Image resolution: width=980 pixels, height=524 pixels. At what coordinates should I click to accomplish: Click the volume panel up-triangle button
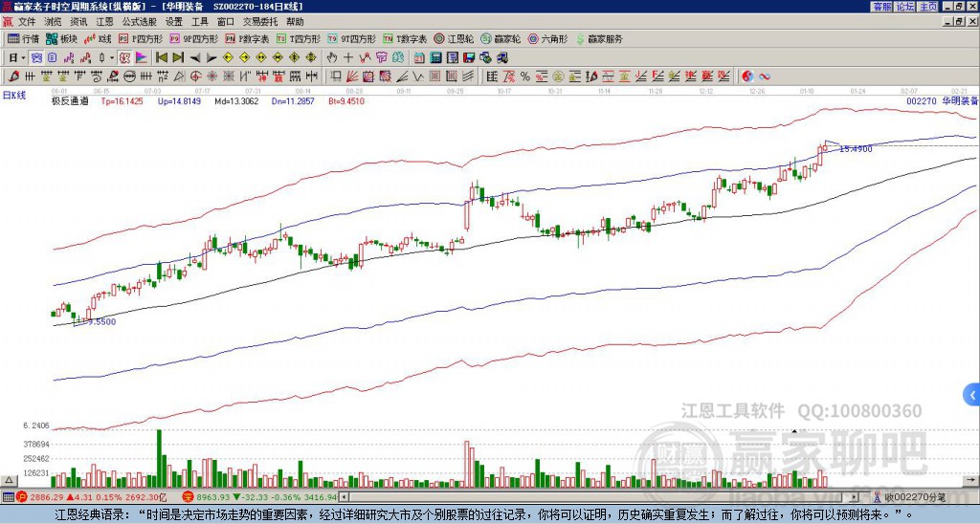[9, 480]
